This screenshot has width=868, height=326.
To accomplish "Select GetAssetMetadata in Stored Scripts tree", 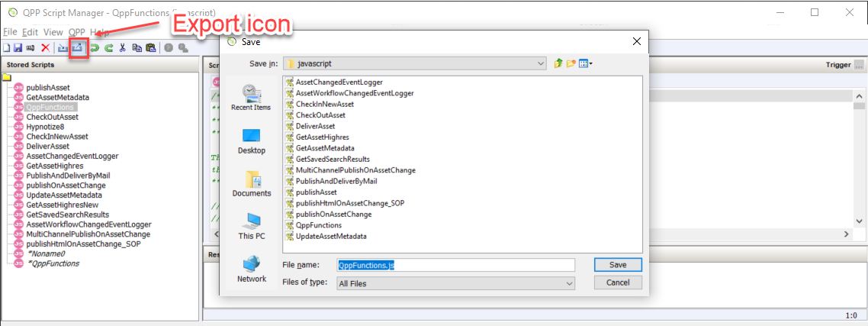I will coord(57,97).
